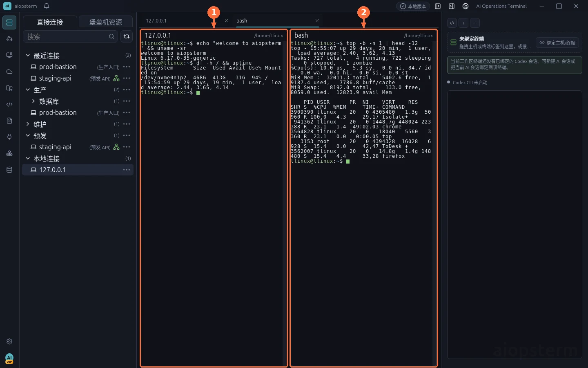Expand the 数据库 subgroup
Viewport: 588px width, 368px height.
[33, 101]
